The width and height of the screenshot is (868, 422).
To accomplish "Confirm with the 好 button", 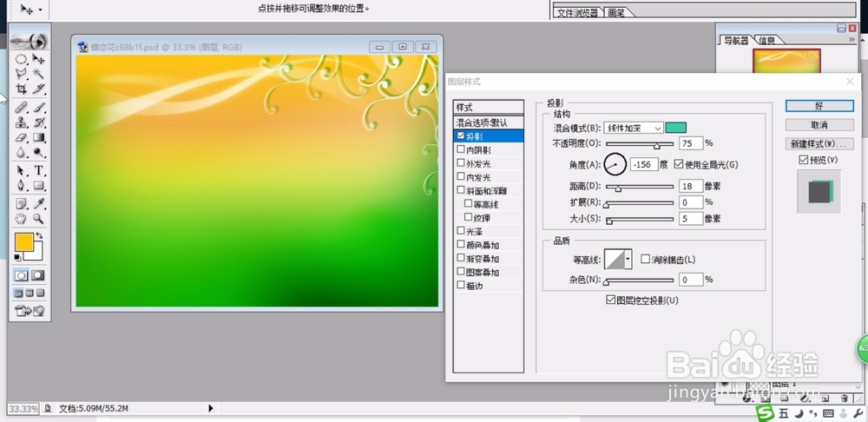I will (x=819, y=106).
